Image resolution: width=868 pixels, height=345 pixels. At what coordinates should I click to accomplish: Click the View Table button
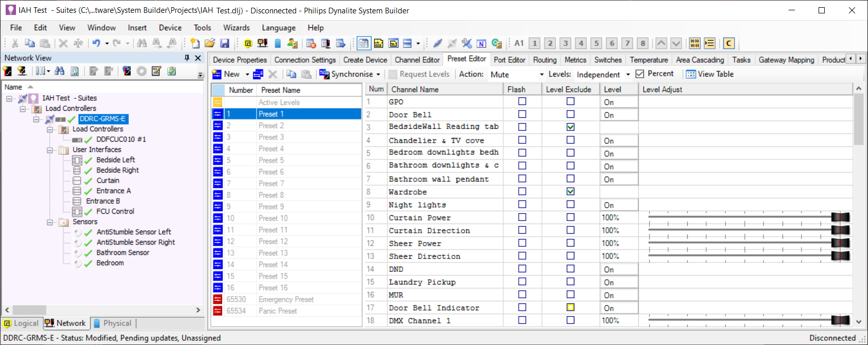(x=710, y=74)
